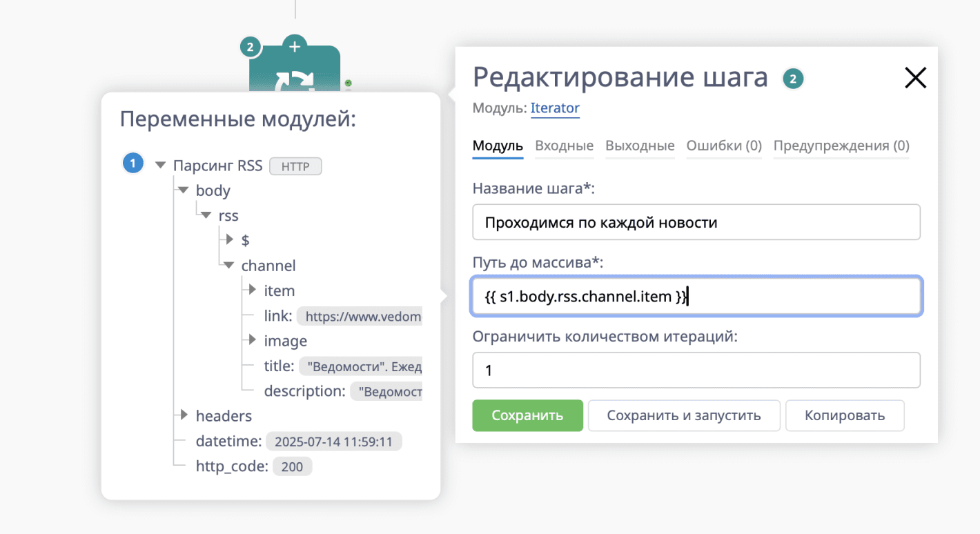Open the Ошибки (0) tab
This screenshot has width=980, height=534.
point(724,146)
